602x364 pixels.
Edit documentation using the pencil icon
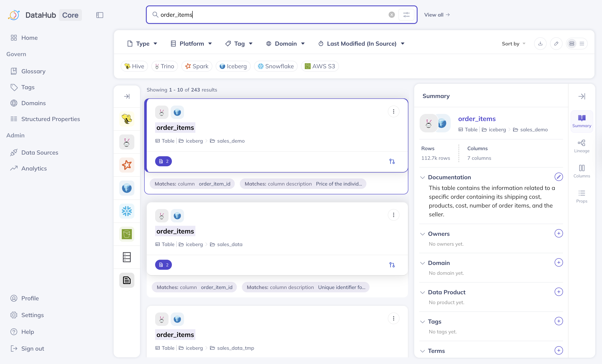tap(559, 177)
